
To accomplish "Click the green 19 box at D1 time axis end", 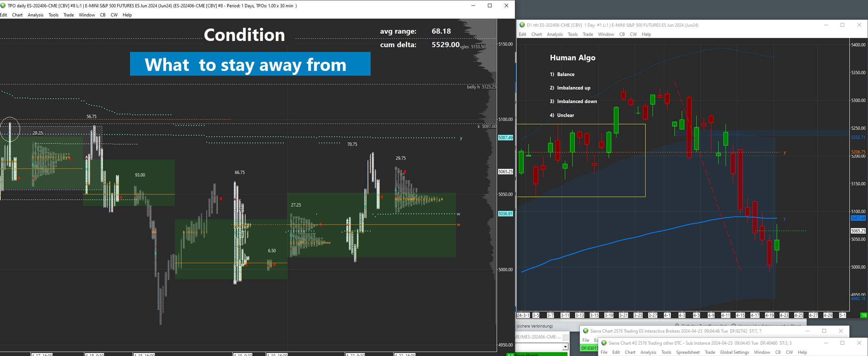I will click(x=864, y=315).
